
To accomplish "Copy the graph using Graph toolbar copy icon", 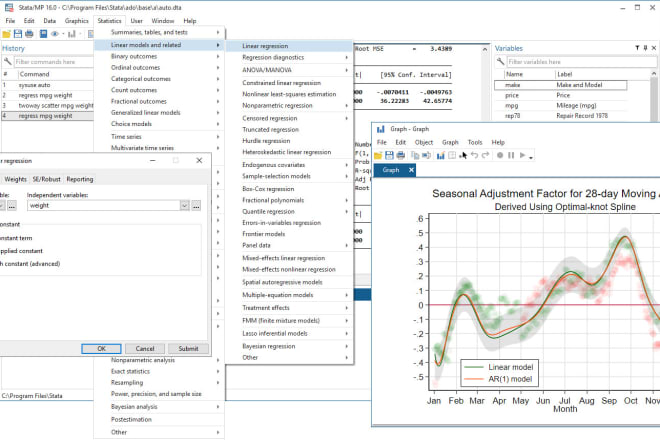I will 415,155.
